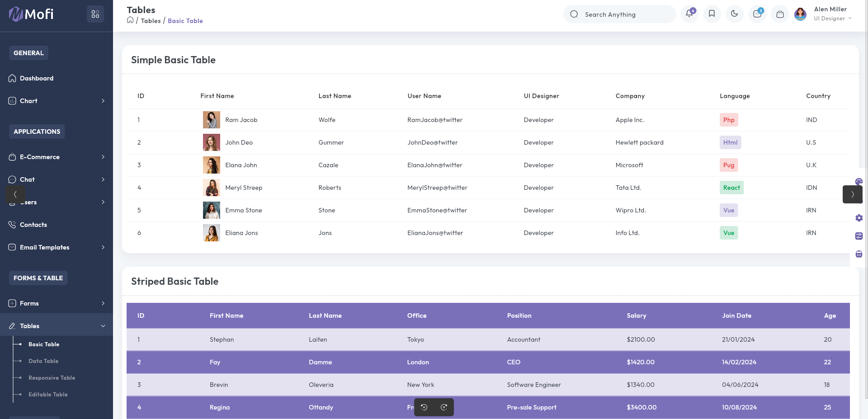Toggle sidebar with grid icon near logo
868x419 pixels.
click(x=95, y=14)
